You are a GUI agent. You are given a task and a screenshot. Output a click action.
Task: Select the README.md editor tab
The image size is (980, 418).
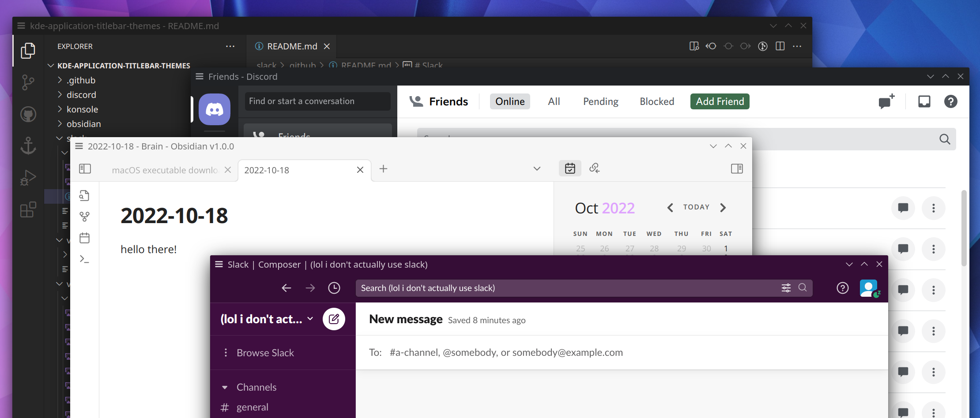[x=292, y=46]
